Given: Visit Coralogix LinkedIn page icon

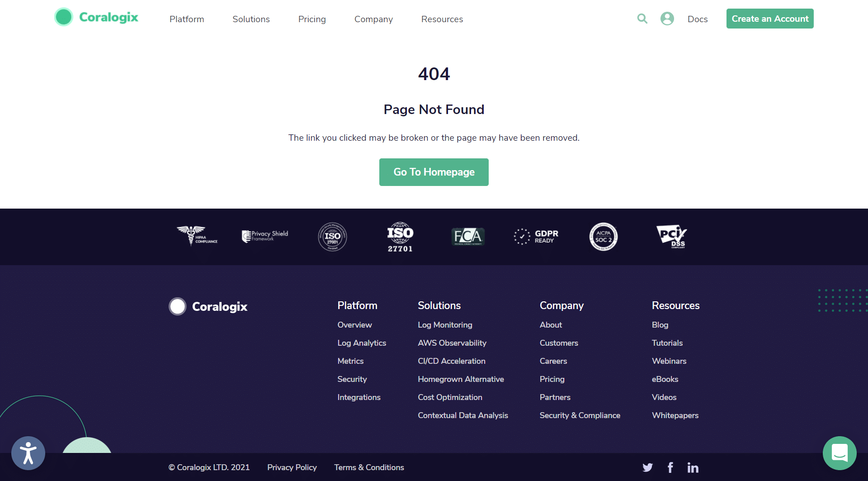Looking at the screenshot, I should 693,467.
